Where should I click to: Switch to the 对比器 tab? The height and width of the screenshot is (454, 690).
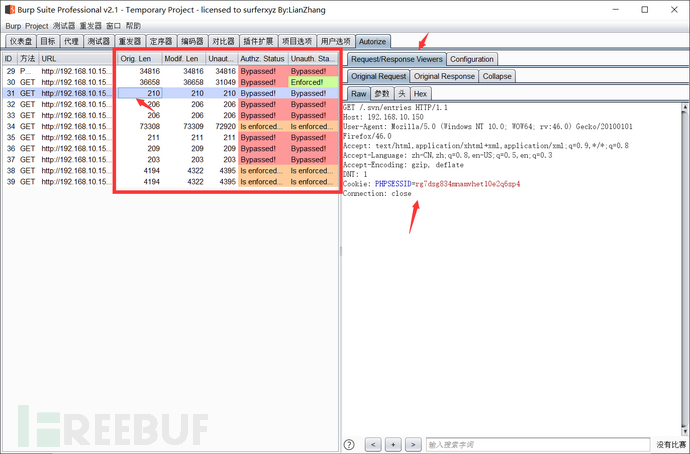224,41
